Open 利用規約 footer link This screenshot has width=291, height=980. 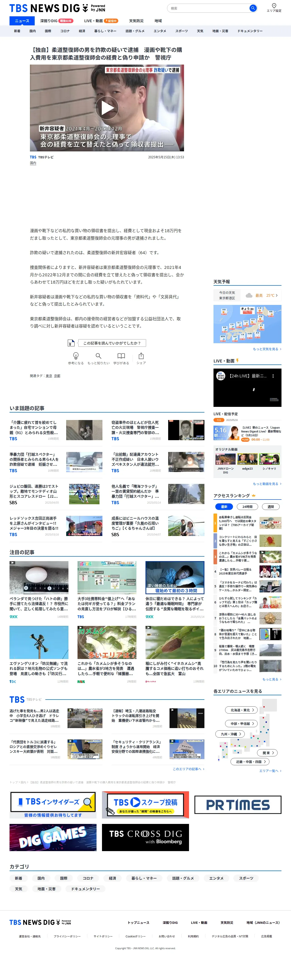click(193, 936)
